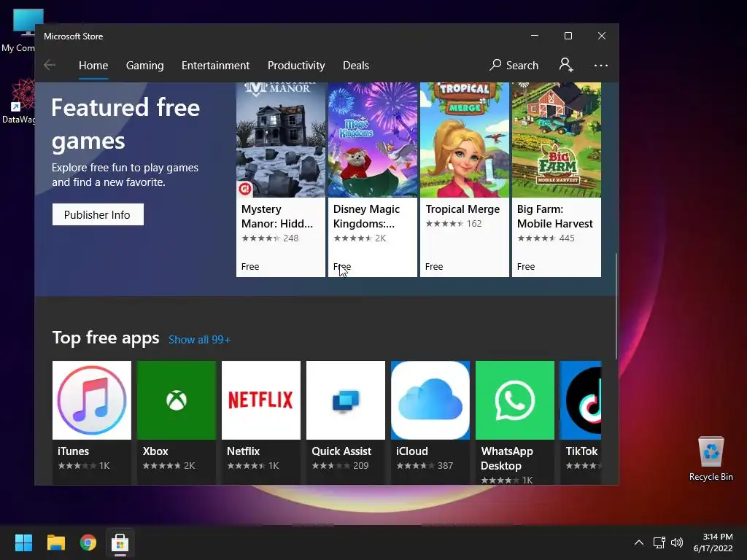The width and height of the screenshot is (747, 560).
Task: Click the Xbox name label
Action: pos(155,451)
